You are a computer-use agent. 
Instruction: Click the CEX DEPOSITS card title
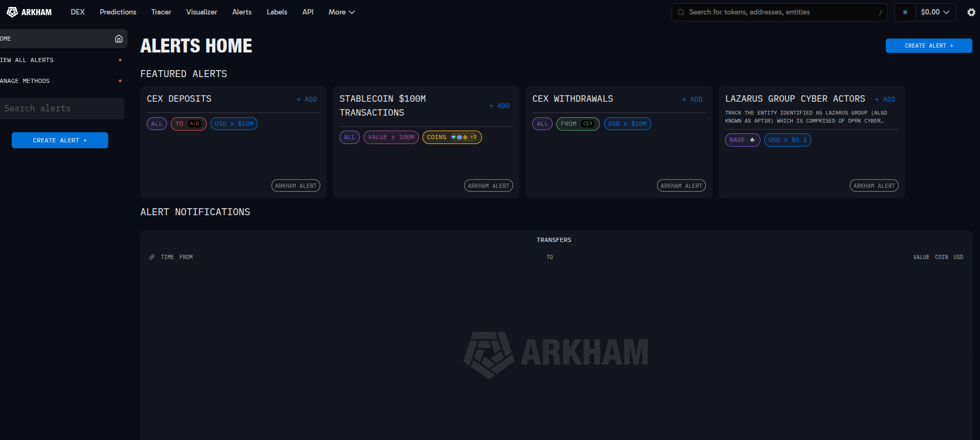pyautogui.click(x=179, y=99)
